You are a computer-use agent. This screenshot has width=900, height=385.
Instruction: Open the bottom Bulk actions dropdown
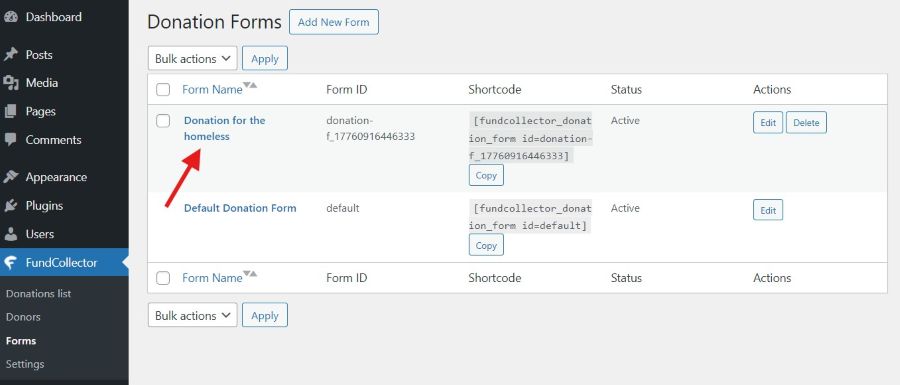point(192,316)
